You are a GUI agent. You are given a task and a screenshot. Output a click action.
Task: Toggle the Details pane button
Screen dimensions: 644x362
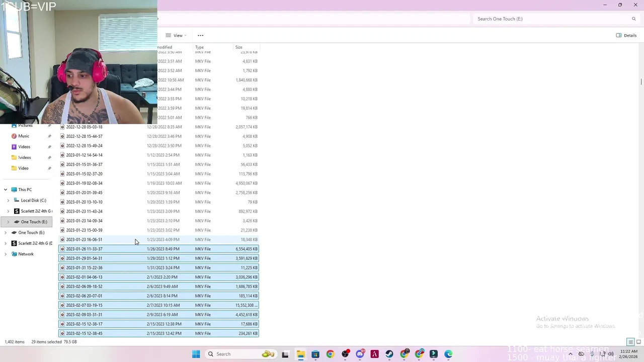point(626,35)
